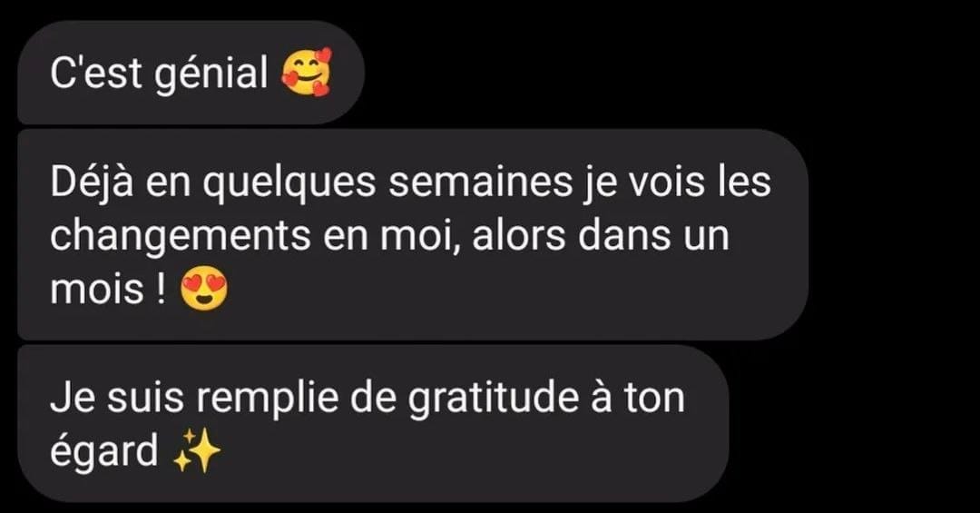This screenshot has width=980, height=513.
Task: Select the 'Je suis remplie de gratitude' bubble
Action: [373, 423]
